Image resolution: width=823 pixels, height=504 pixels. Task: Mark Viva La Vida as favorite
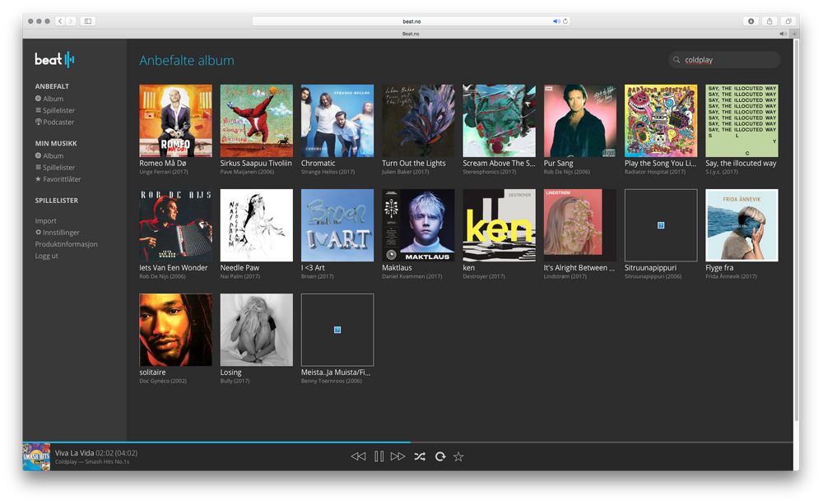point(458,456)
